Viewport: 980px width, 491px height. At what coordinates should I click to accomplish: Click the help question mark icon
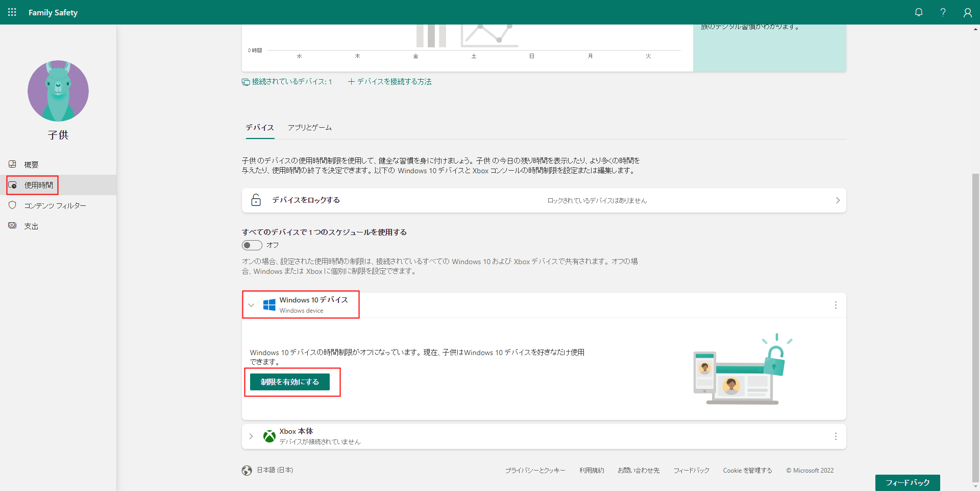pyautogui.click(x=943, y=12)
